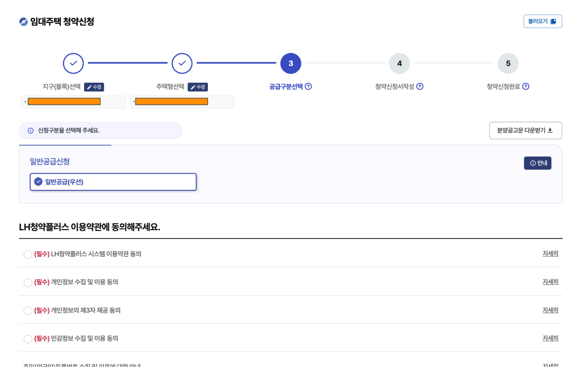Open 자세히 for 제3자 제공 동의

pyautogui.click(x=550, y=310)
